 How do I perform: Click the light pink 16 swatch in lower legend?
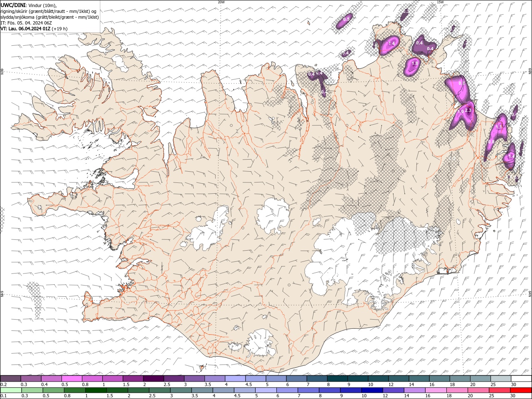pyautogui.click(x=435, y=390)
